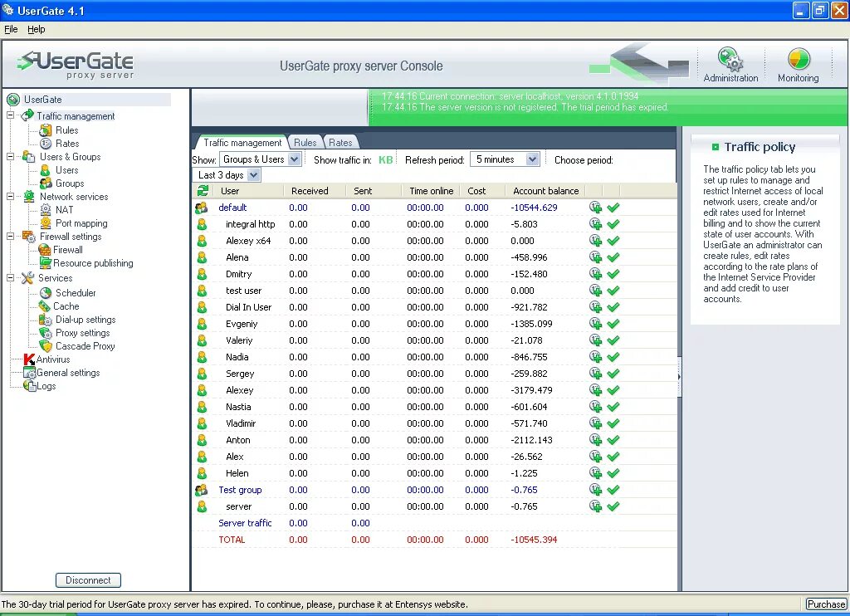Open the Monitoring pie chart icon

[x=799, y=59]
